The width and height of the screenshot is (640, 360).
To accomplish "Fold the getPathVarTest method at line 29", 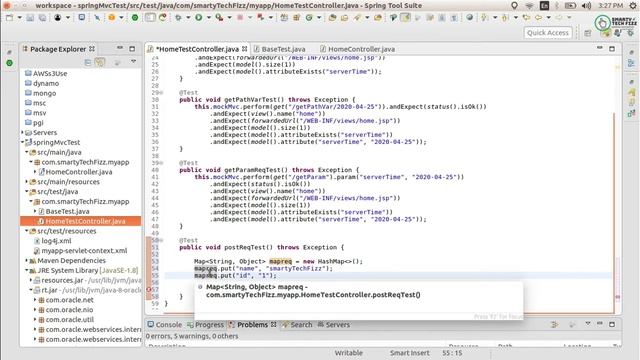I will (161, 93).
